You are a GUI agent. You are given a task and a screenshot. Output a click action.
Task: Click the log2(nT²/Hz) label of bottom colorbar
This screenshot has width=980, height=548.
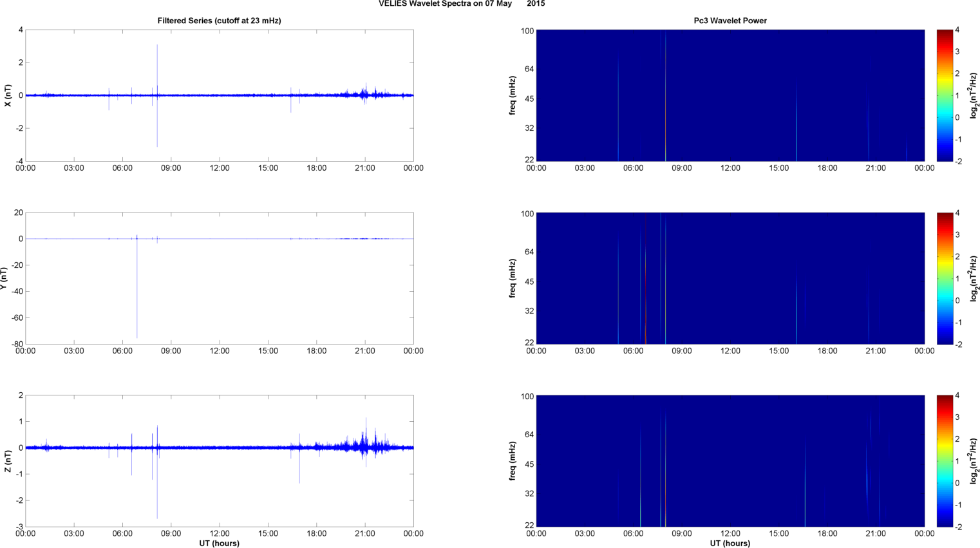tap(974, 461)
